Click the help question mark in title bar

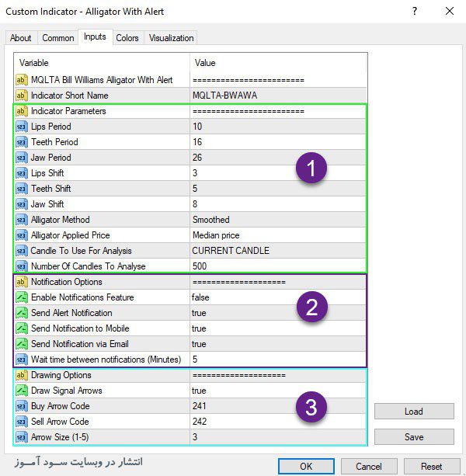[414, 12]
